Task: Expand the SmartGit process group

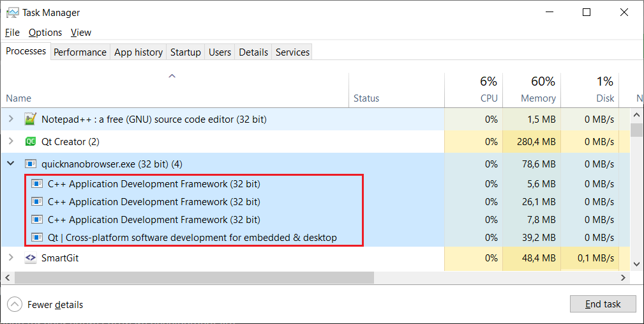Action: [11, 258]
